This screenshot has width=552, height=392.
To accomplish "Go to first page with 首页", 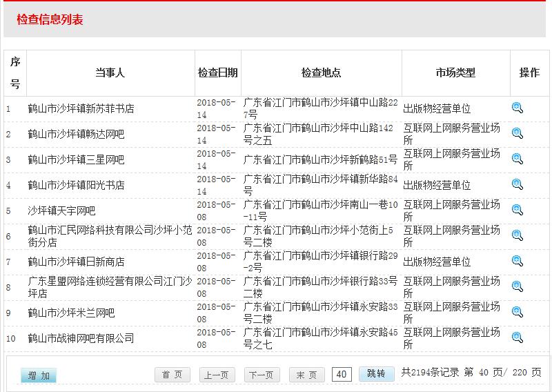I will pos(172,375).
